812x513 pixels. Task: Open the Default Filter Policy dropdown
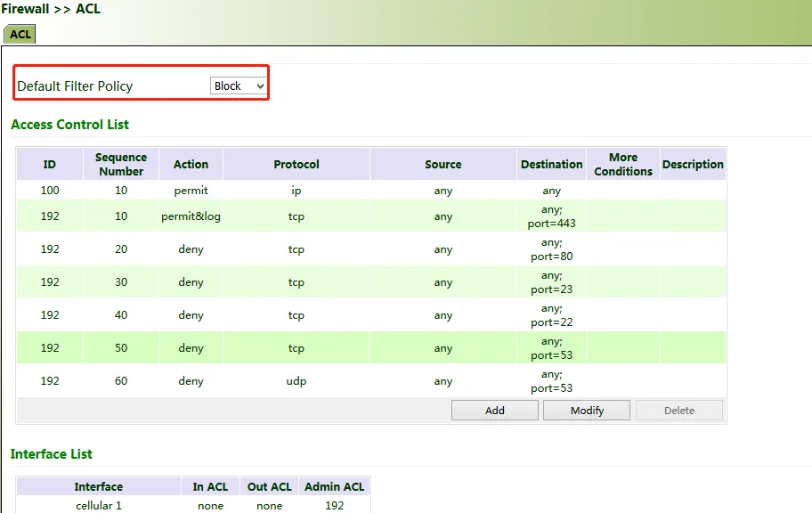click(239, 86)
